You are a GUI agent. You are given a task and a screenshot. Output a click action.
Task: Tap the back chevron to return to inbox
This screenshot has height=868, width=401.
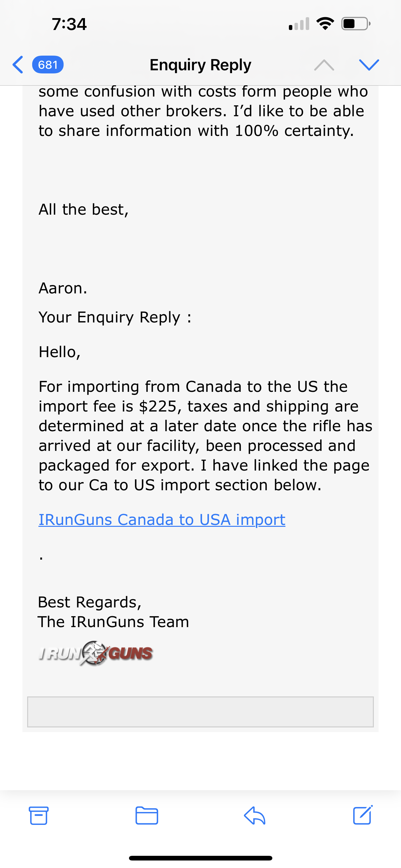18,64
